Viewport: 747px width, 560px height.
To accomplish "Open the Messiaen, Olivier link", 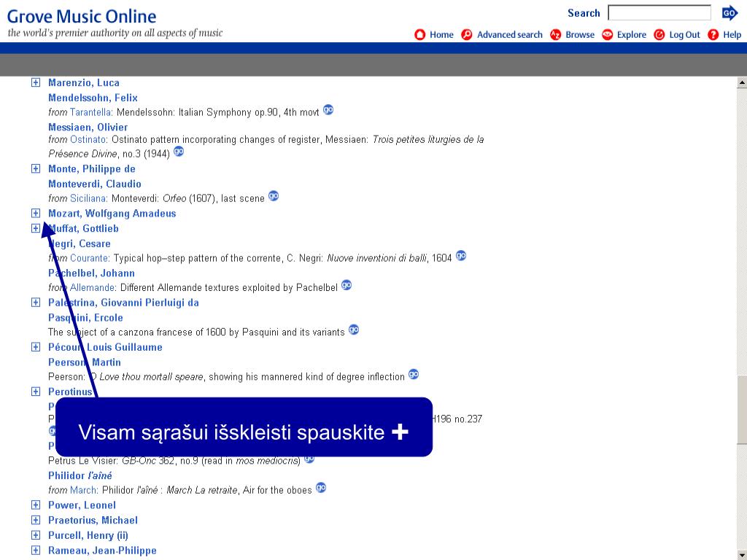I will (88, 127).
